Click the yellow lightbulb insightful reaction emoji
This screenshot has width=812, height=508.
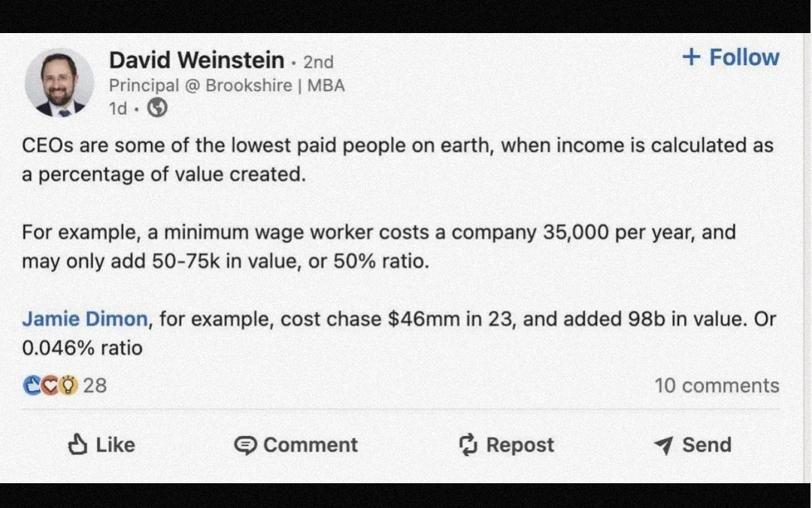coord(68,386)
